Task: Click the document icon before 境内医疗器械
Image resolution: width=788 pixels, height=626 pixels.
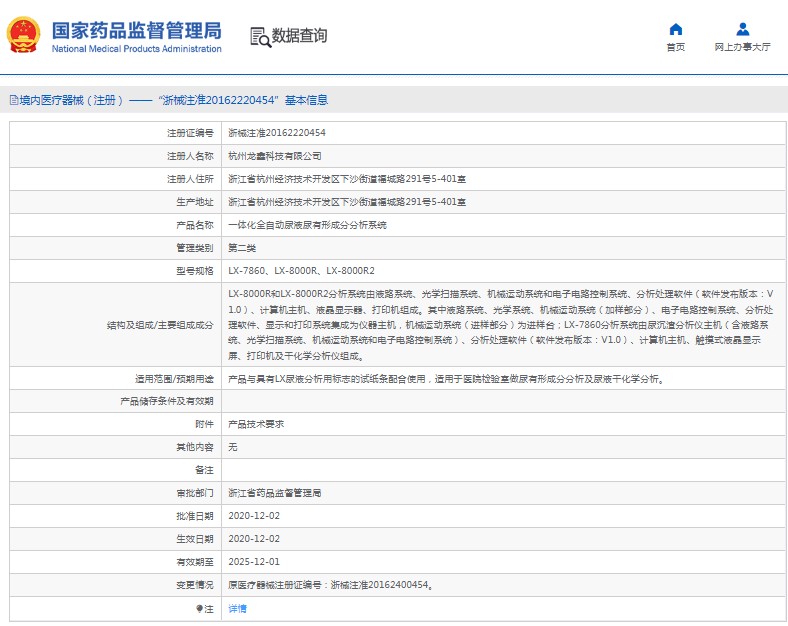Action: point(13,100)
